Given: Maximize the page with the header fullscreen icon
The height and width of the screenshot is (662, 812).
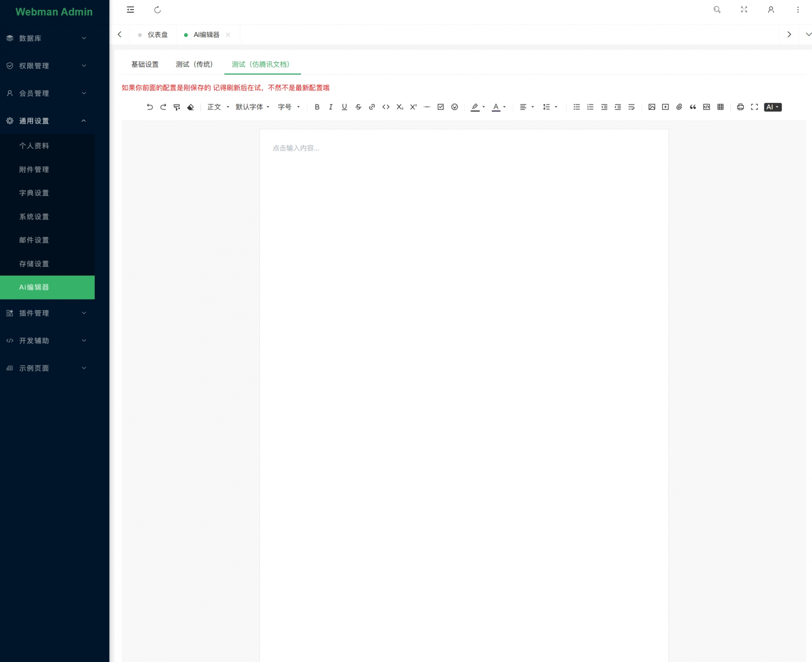Looking at the screenshot, I should pos(744,9).
